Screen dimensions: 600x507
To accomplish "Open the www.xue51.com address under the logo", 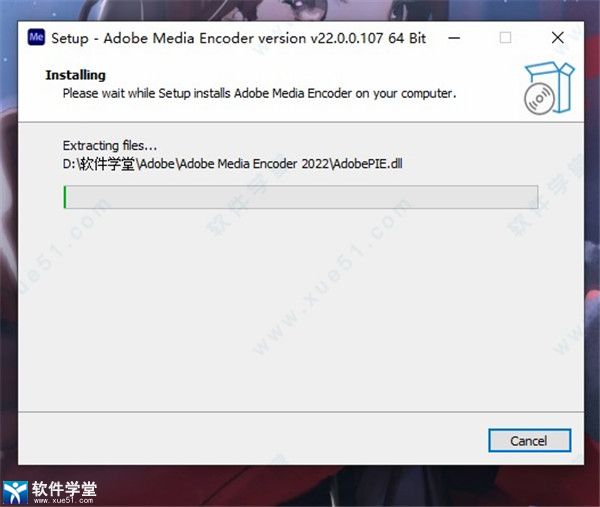I will pyautogui.click(x=63, y=500).
